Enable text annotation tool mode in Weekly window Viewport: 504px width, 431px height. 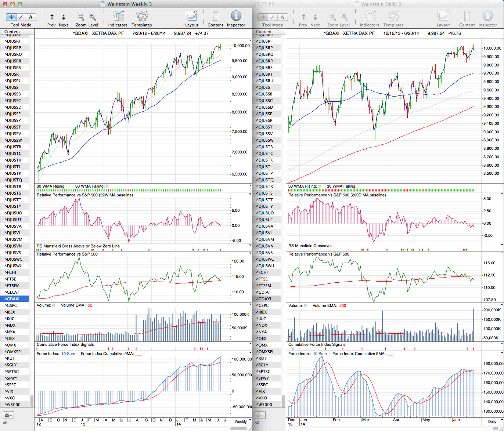click(x=30, y=17)
